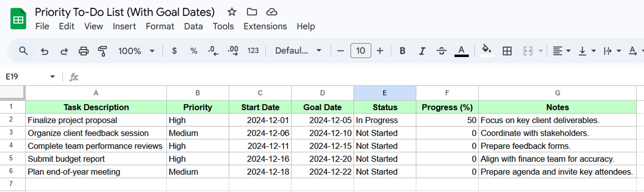Viewport: 644px width, 192px height.
Task: Click the undo arrow icon
Action: coord(44,51)
